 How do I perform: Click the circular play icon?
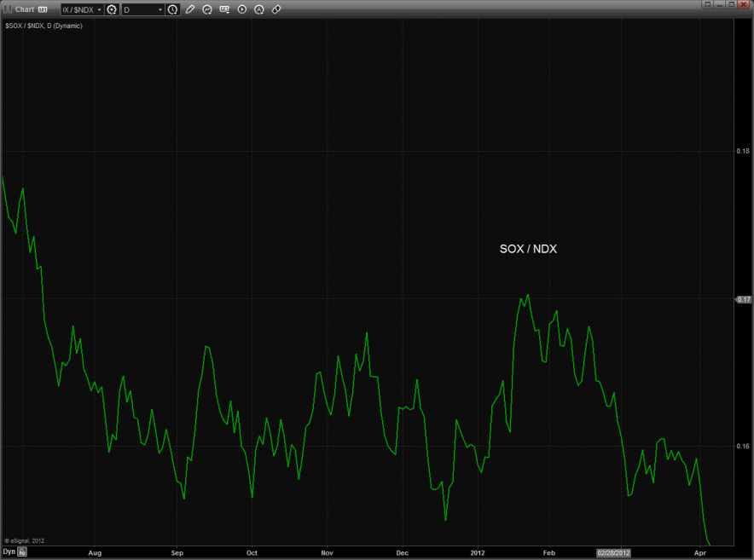pos(241,9)
